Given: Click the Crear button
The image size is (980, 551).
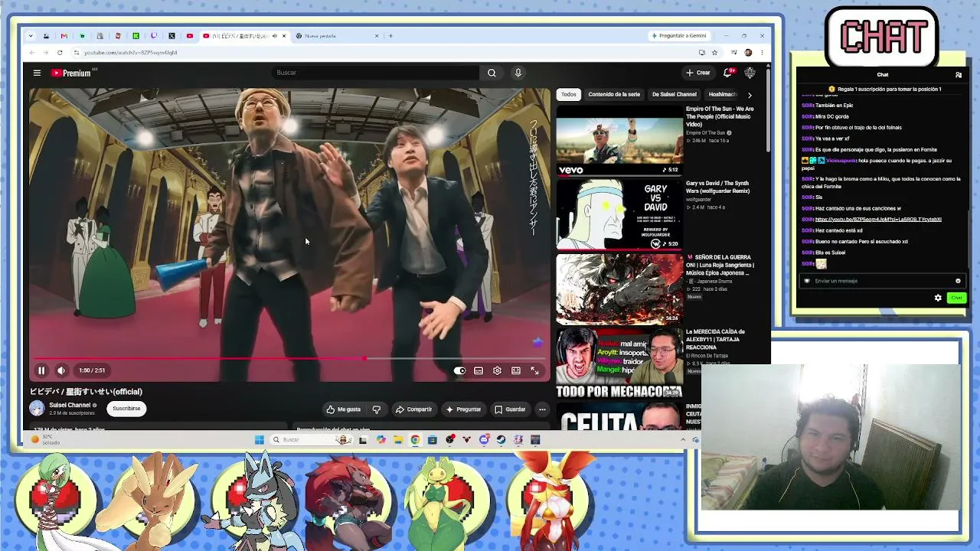Looking at the screenshot, I should [698, 73].
